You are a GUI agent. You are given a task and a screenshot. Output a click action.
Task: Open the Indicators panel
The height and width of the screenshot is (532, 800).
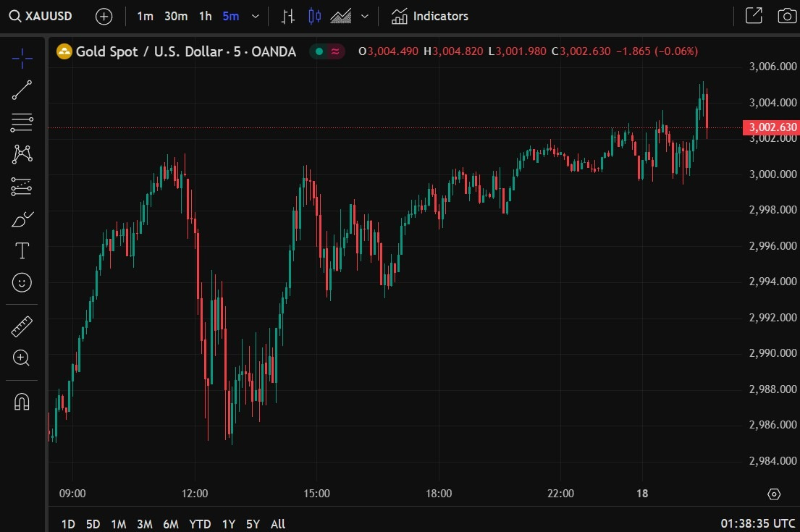pos(429,17)
